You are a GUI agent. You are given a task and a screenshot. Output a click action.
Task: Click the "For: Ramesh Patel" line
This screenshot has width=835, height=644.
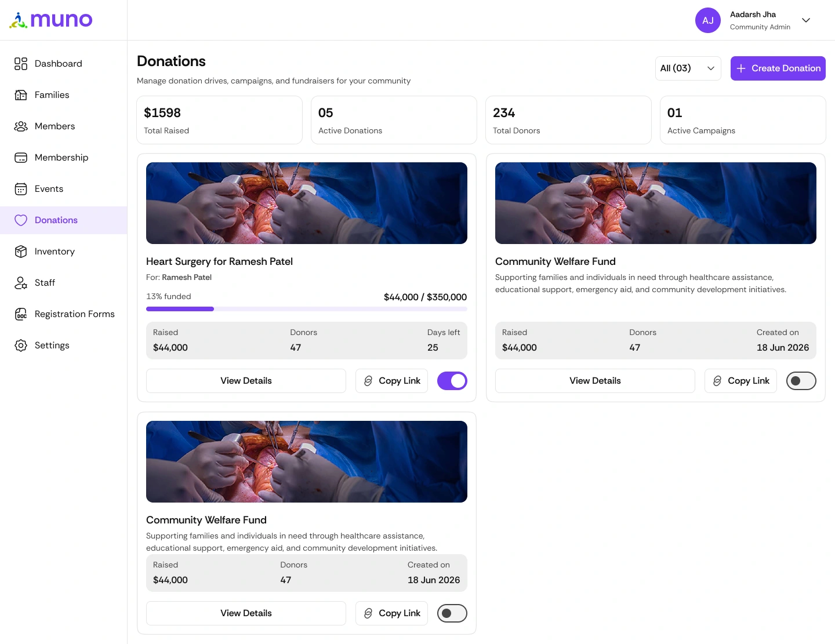tap(179, 277)
